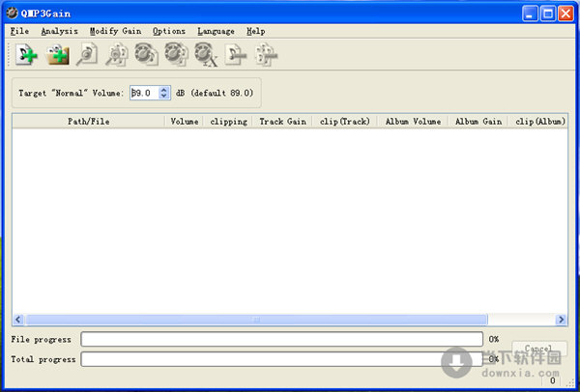Run Track analysis from the toolbar
This screenshot has width=580, height=392.
coord(87,55)
